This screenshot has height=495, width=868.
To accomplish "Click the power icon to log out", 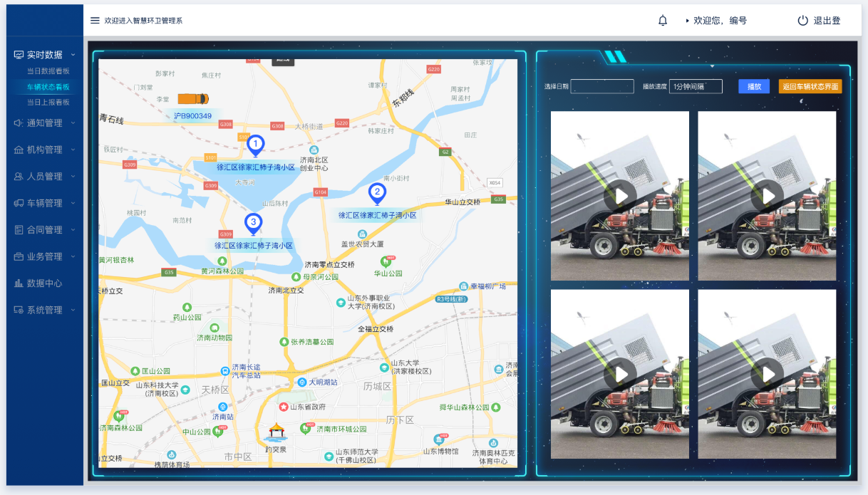I will tap(803, 21).
